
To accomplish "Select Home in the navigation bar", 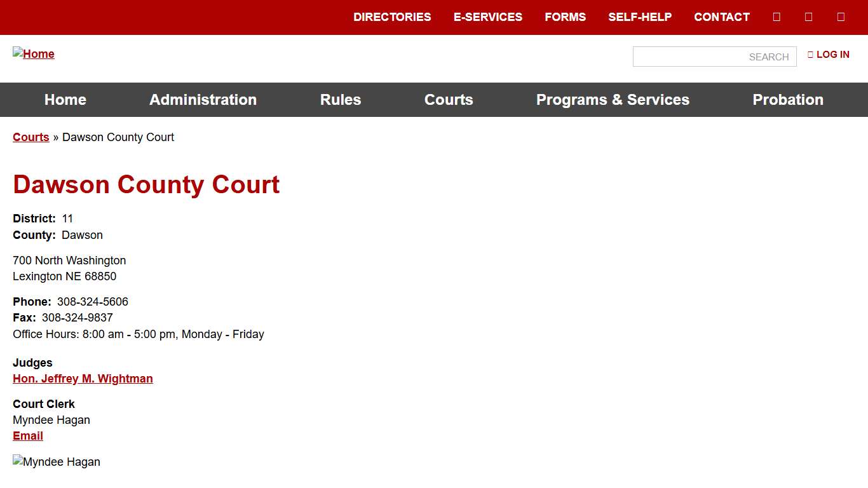I will pos(65,100).
